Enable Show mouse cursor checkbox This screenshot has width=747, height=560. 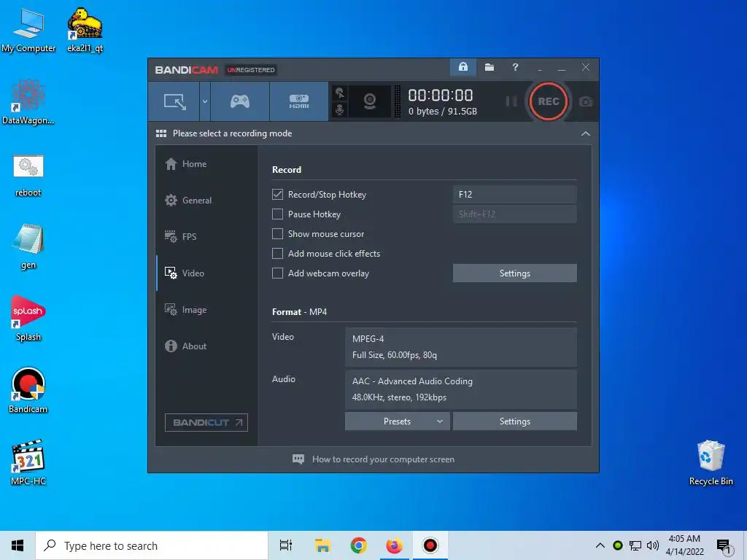[x=277, y=234]
